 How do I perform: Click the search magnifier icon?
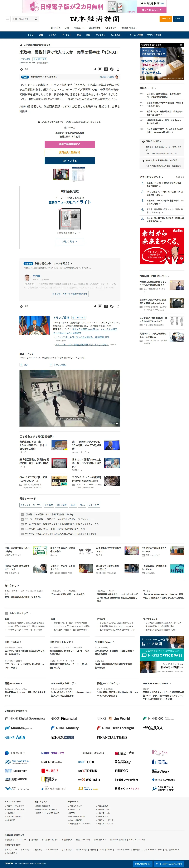(36, 19)
